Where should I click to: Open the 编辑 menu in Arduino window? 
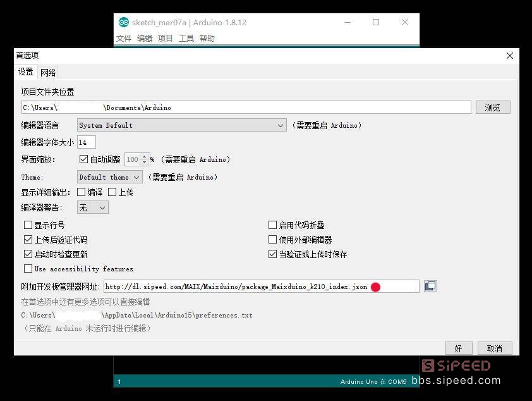click(145, 39)
